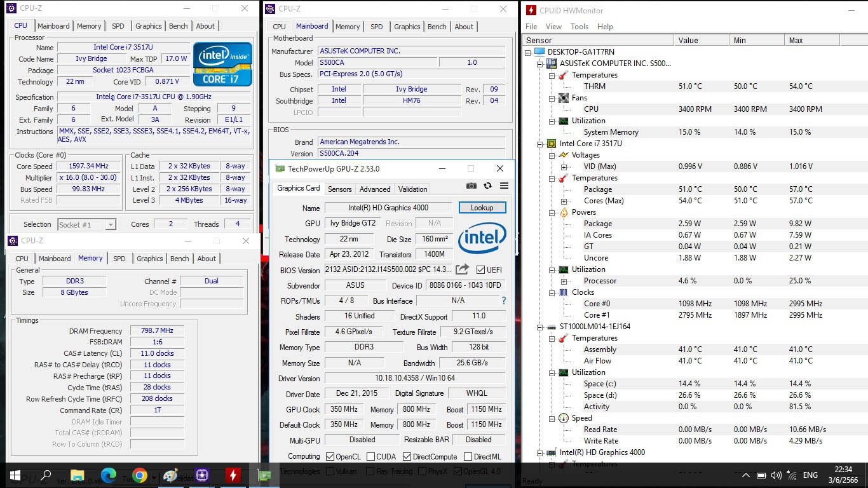Image resolution: width=868 pixels, height=488 pixels.
Task: Collapse the DESKTOP-GA1T7RN root node
Action: 529,52
